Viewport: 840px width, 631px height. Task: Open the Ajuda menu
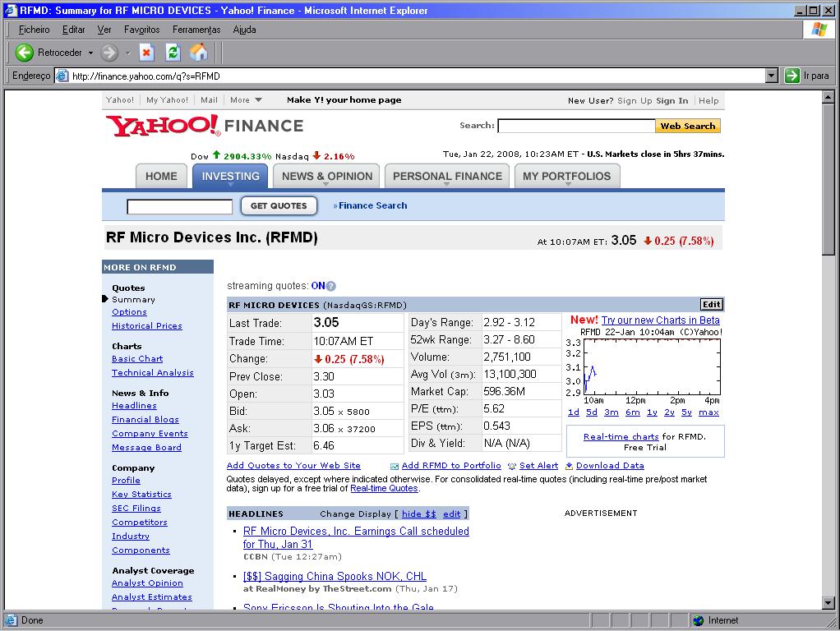[x=244, y=30]
